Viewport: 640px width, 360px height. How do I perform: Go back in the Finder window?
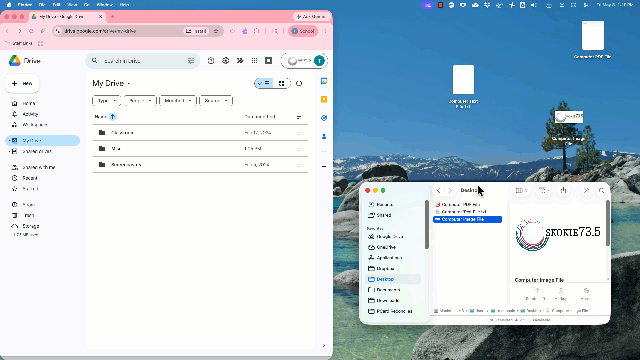(x=438, y=190)
